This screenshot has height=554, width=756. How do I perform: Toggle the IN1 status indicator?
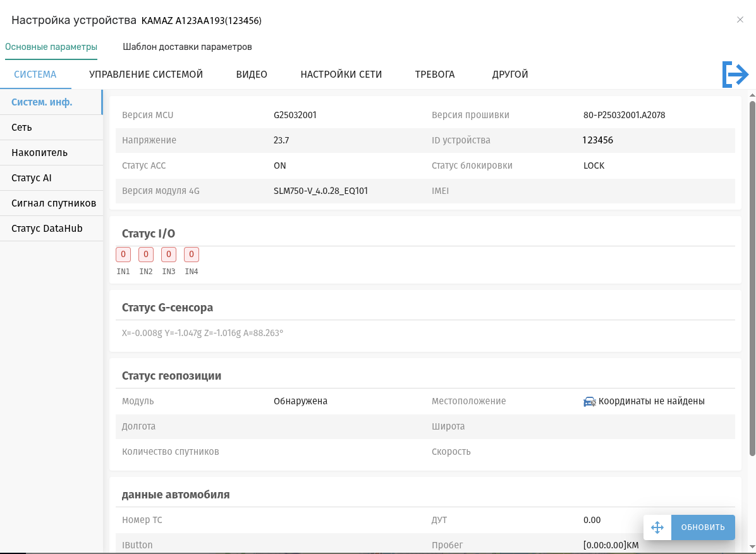click(123, 255)
